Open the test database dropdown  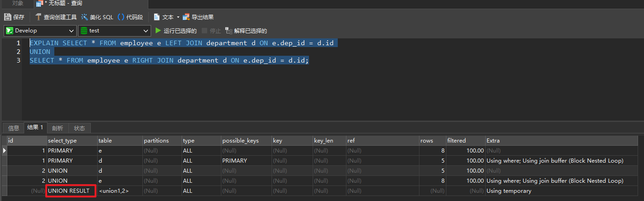pos(114,31)
